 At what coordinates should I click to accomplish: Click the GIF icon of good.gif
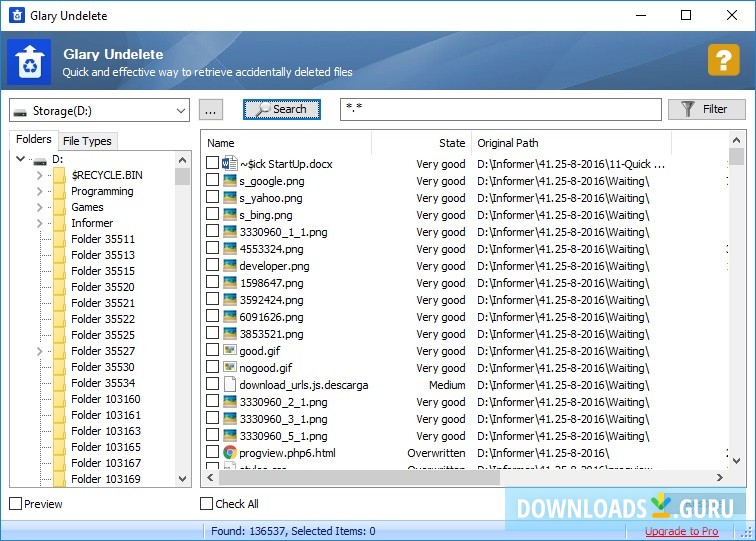tap(230, 351)
